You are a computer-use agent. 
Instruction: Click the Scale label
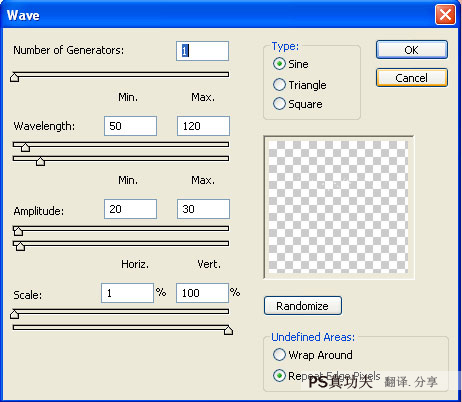28,295
